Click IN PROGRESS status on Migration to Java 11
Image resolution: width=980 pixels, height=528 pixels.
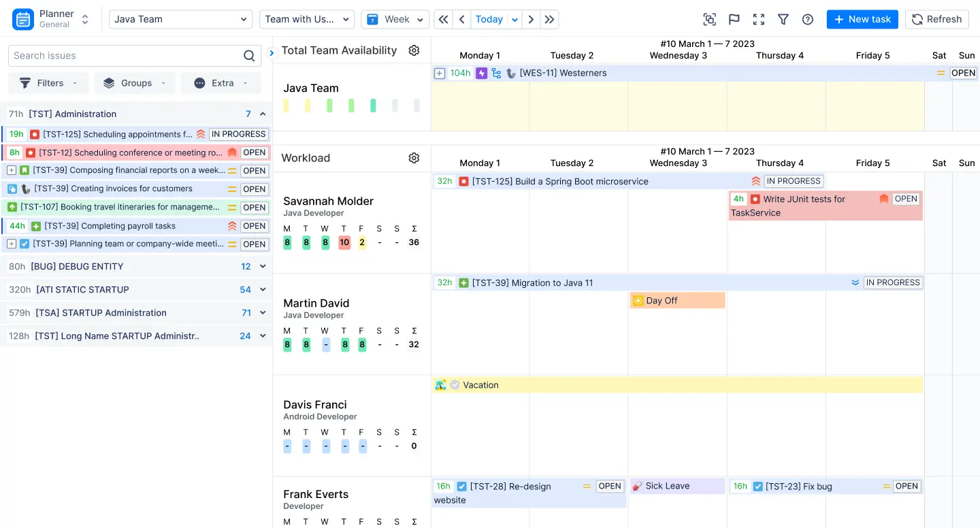(893, 283)
